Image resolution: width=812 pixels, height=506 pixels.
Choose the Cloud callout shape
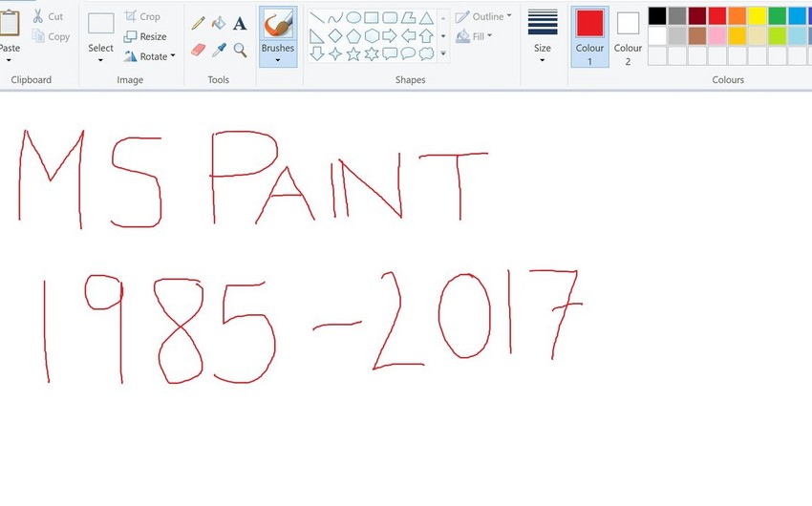pyautogui.click(x=426, y=53)
